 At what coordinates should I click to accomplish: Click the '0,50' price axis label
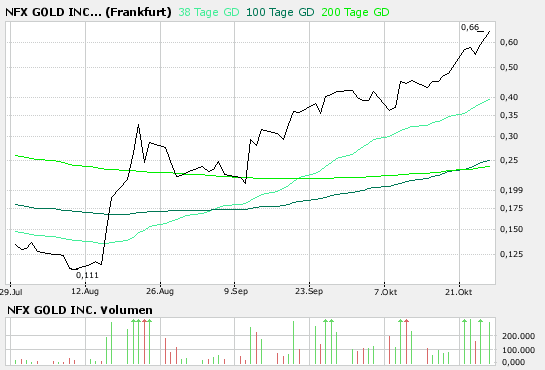509,67
